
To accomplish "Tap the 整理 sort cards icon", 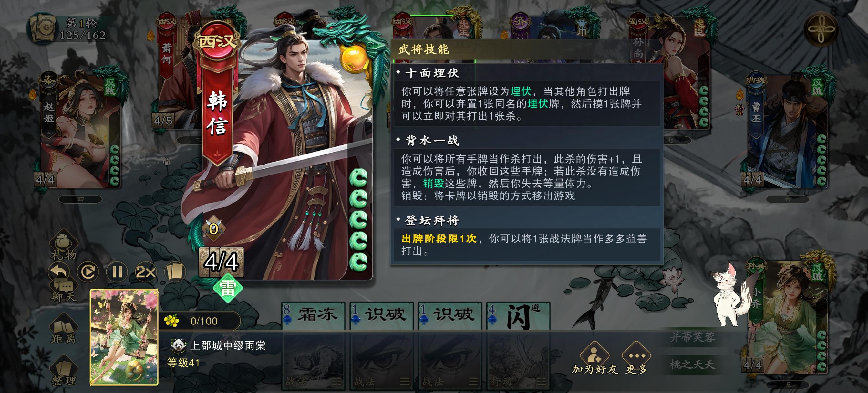I will coord(63,371).
